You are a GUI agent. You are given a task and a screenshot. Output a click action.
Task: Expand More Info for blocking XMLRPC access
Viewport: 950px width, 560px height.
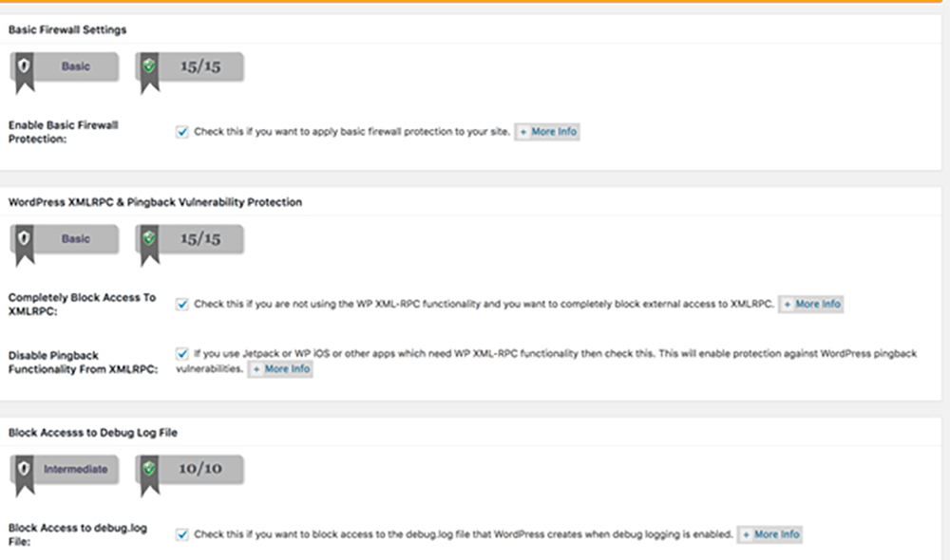[811, 305]
